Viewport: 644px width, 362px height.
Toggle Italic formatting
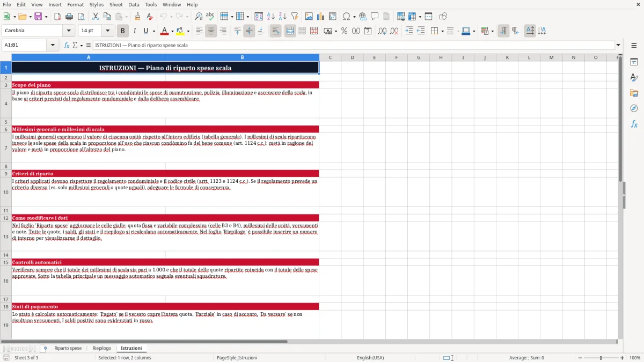click(134, 31)
